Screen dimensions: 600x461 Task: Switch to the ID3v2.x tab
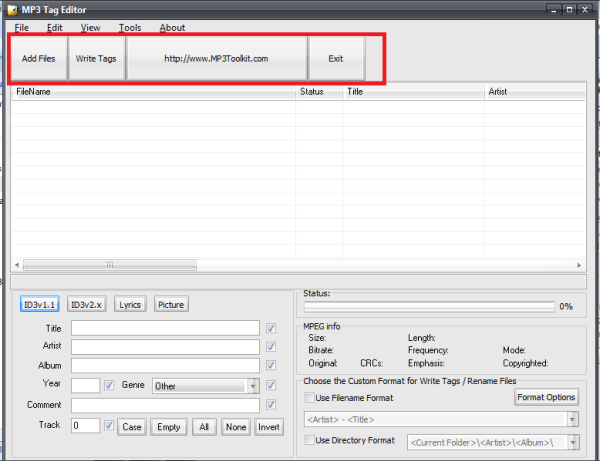pos(86,305)
